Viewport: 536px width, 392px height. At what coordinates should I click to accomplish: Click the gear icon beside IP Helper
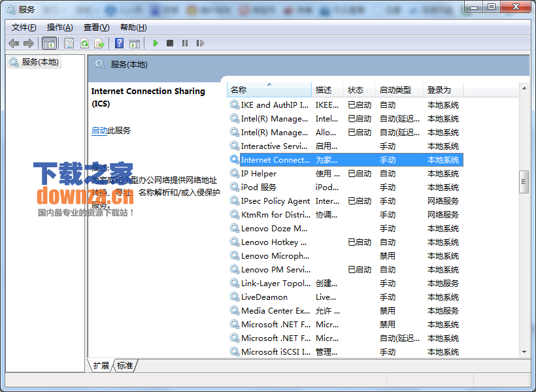pos(234,173)
